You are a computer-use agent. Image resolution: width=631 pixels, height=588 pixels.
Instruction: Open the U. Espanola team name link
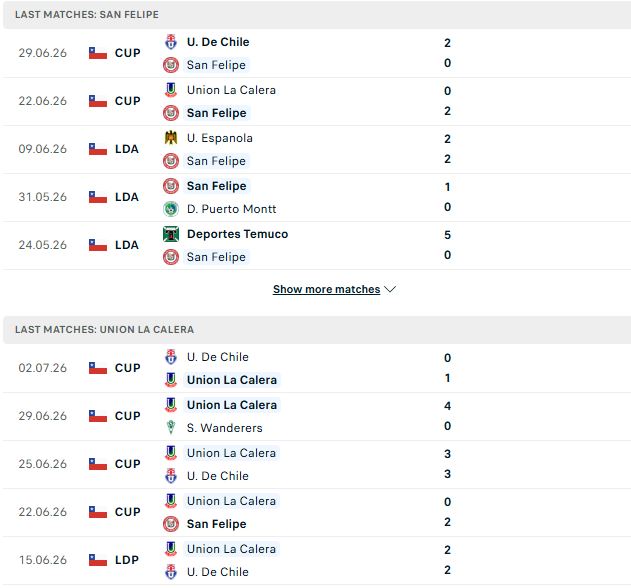220,138
